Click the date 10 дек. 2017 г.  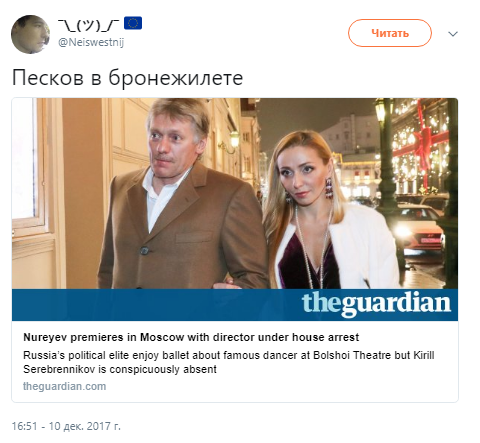click(x=85, y=426)
